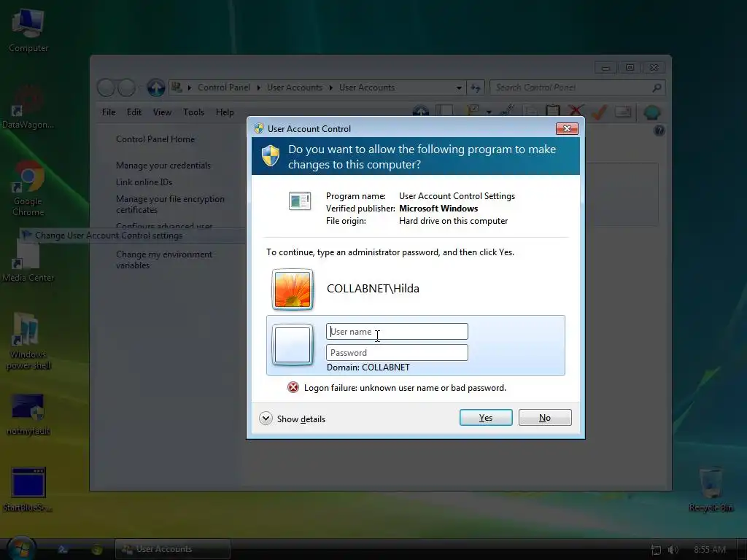Open Change my environment variables link
The image size is (747, 560).
coord(164,260)
